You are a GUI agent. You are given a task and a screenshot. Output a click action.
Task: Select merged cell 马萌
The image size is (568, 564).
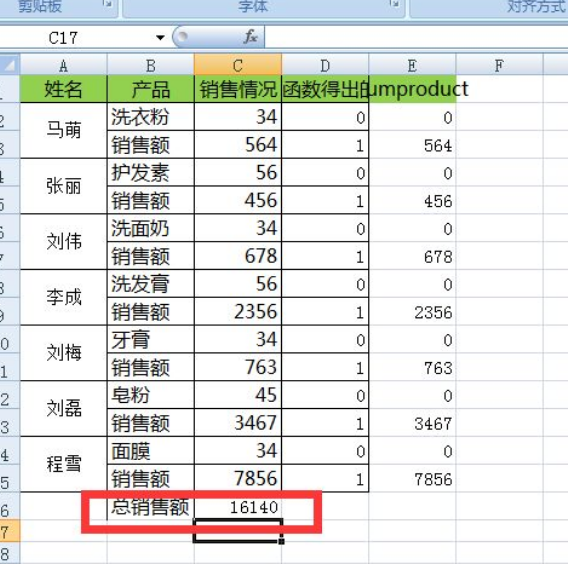coord(63,130)
